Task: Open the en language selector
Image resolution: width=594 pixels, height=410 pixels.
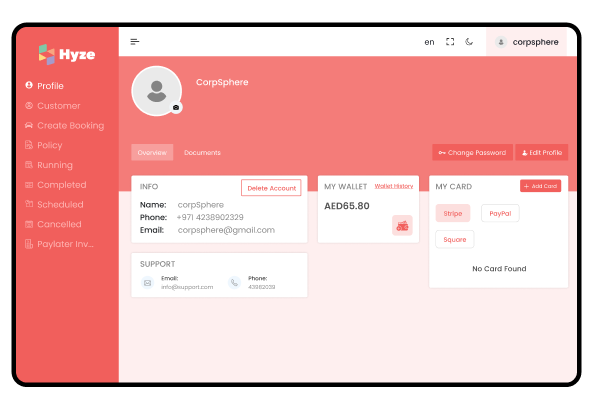Action: click(429, 42)
